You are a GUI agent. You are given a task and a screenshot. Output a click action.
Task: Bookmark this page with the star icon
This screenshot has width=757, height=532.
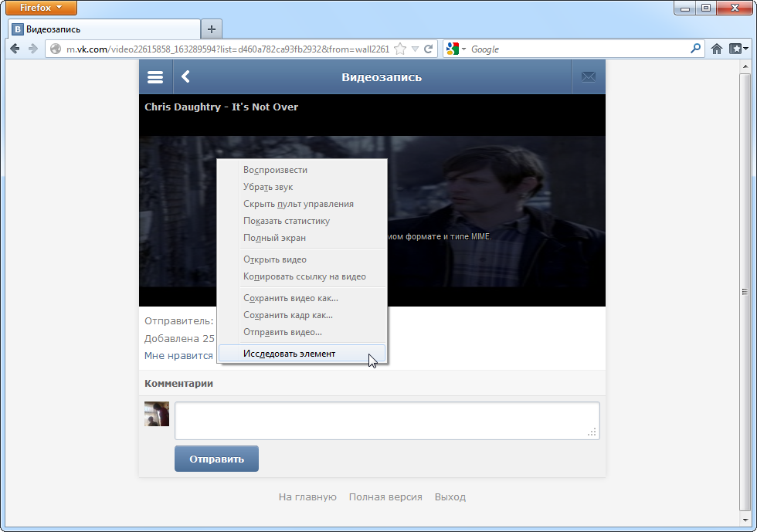pos(400,49)
